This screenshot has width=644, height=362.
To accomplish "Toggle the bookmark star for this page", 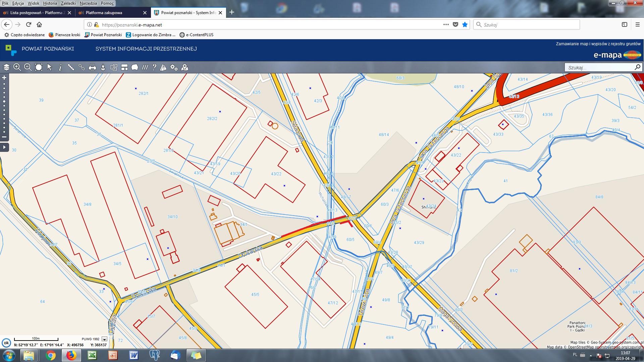I will point(465,24).
